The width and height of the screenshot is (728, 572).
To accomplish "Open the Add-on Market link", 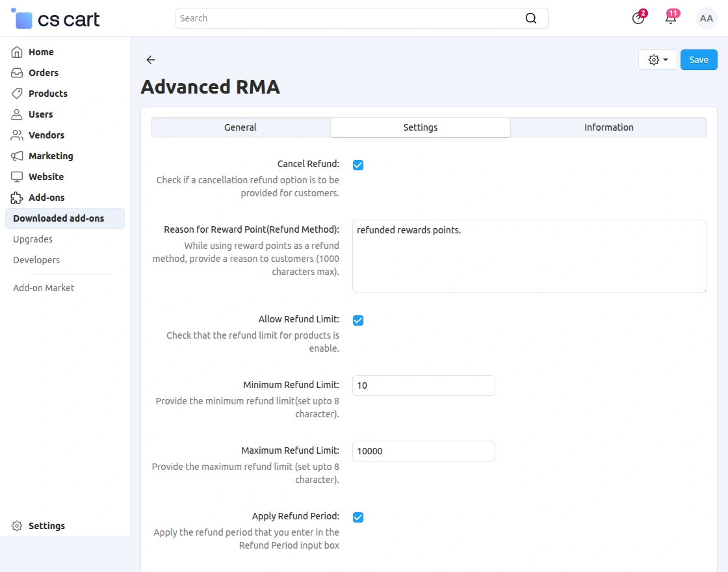I will click(x=43, y=287).
